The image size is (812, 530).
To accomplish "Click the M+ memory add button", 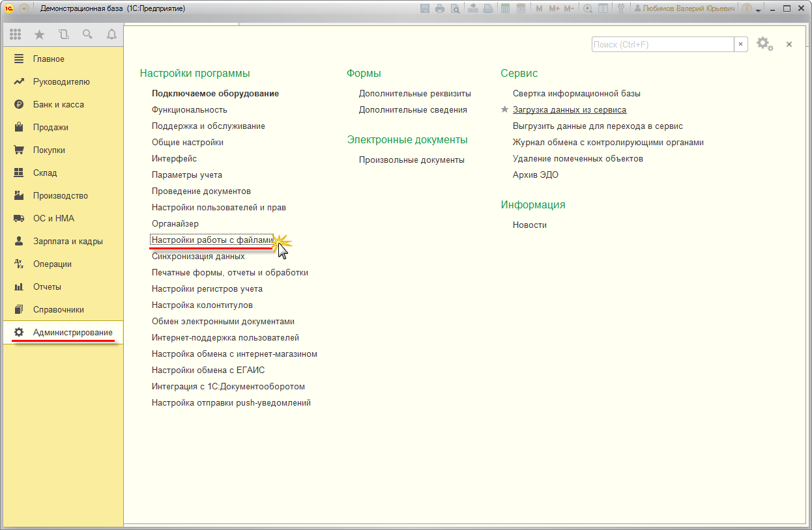I will 554,8.
